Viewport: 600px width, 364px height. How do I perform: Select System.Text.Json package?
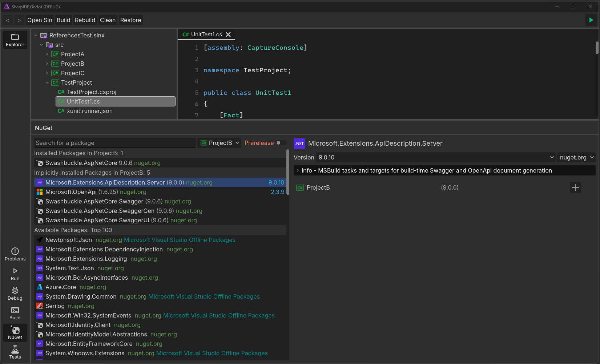click(x=160, y=268)
